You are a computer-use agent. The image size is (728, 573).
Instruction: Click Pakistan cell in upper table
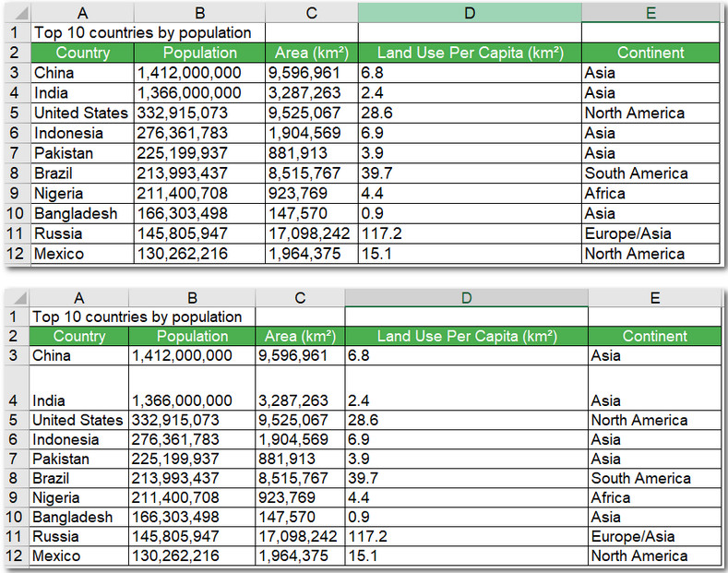pos(83,153)
